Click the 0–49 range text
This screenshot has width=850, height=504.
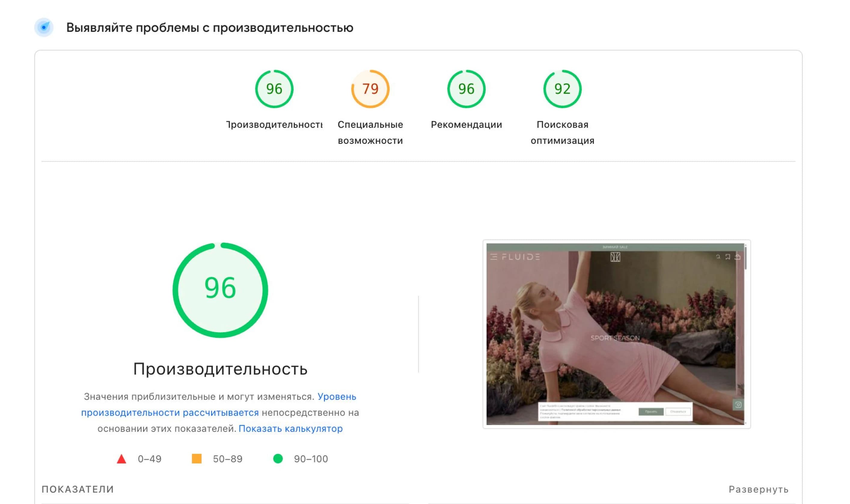click(x=150, y=459)
